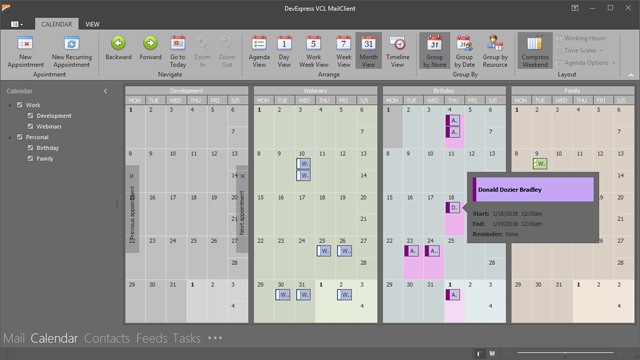The width and height of the screenshot is (640, 360).
Task: Open the Tasks navigation link
Action: pyautogui.click(x=187, y=338)
